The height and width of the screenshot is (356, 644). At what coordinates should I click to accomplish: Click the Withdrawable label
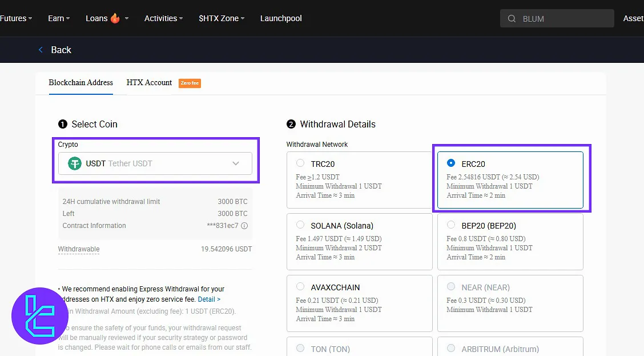pos(78,249)
